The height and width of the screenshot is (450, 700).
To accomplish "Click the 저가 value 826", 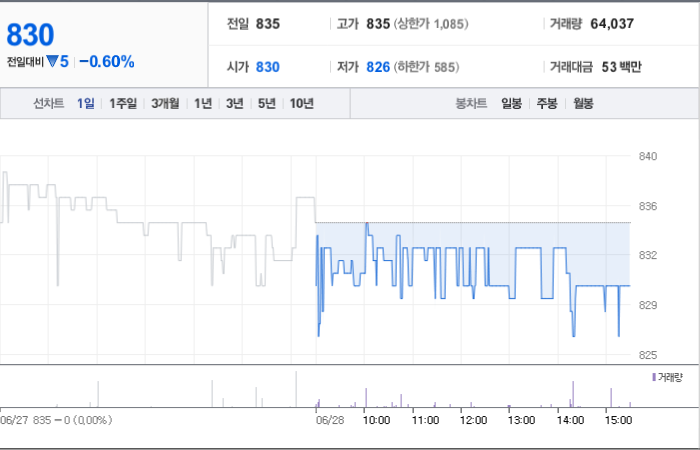I will [x=378, y=67].
